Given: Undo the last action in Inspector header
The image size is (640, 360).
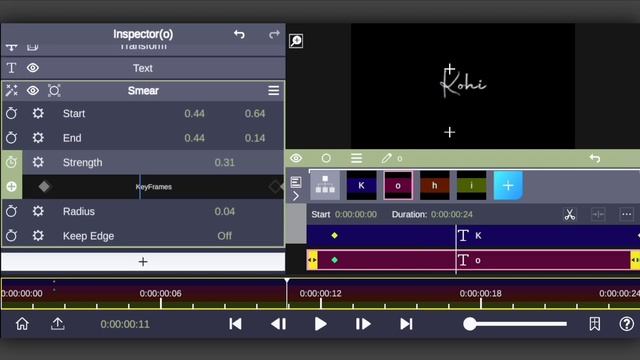Looking at the screenshot, I should [x=239, y=35].
